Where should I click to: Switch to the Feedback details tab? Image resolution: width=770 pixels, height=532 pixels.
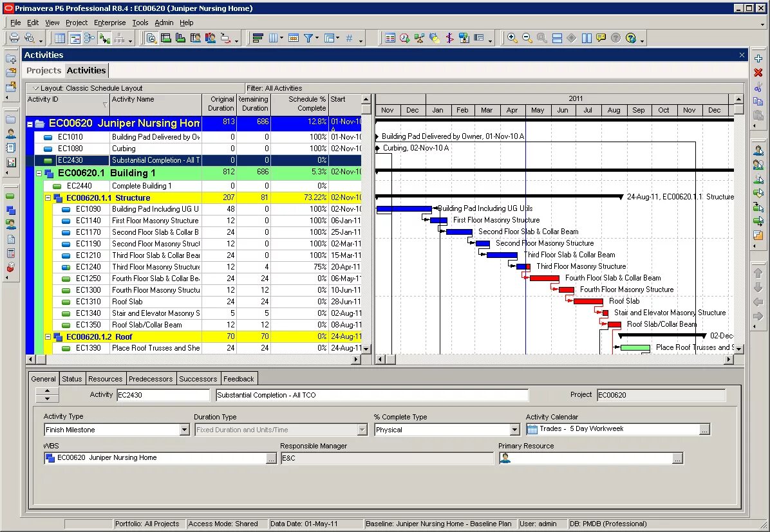[239, 379]
